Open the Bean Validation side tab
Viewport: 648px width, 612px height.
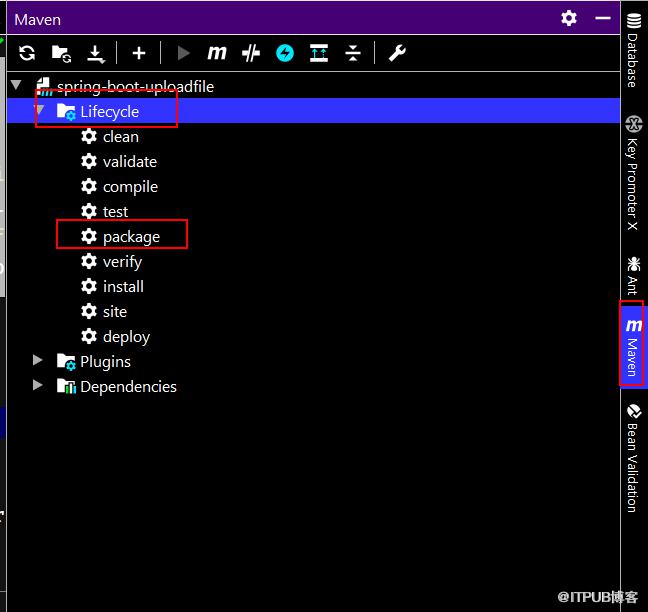(x=633, y=459)
